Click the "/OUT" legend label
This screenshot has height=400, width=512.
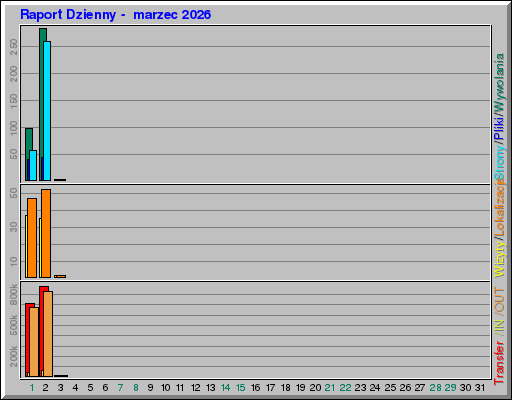click(499, 301)
